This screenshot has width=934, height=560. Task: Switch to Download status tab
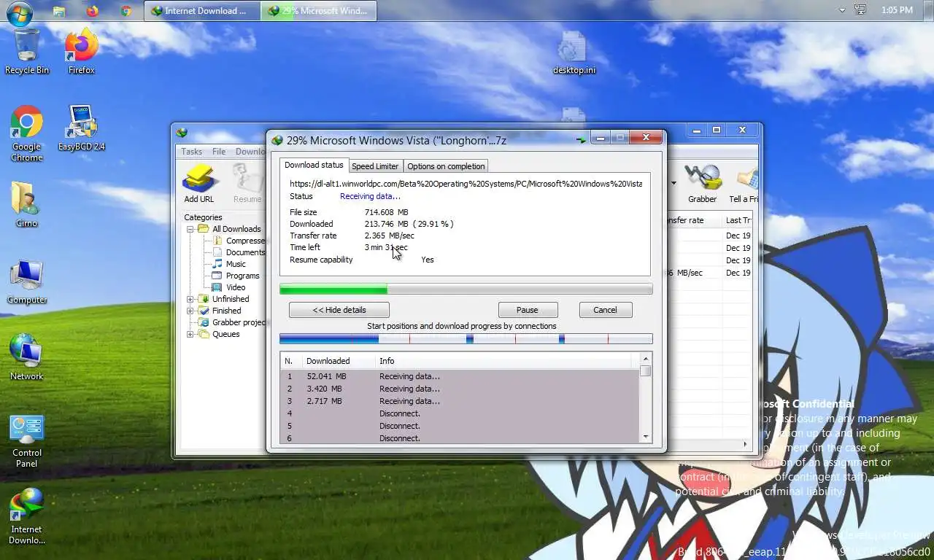(x=314, y=165)
